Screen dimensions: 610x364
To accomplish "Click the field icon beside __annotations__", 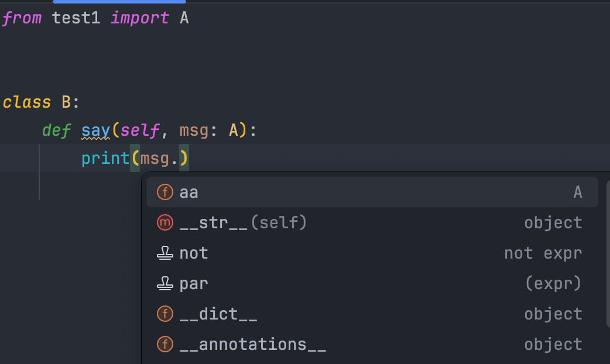I will [166, 344].
